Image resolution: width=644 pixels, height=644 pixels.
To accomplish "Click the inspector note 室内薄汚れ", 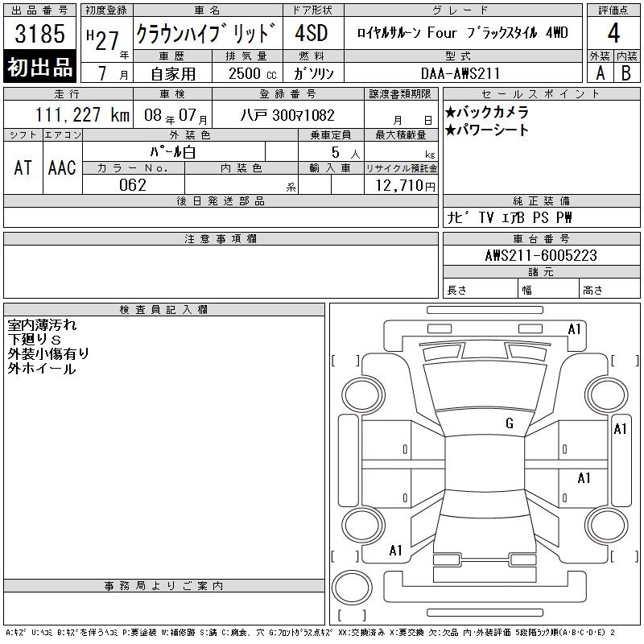I will click(42, 325).
